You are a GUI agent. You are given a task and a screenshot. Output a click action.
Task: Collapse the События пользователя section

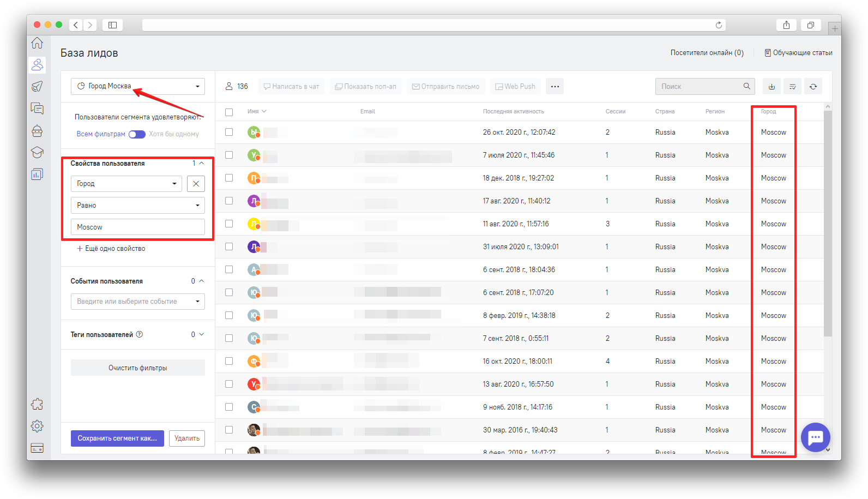(x=202, y=281)
